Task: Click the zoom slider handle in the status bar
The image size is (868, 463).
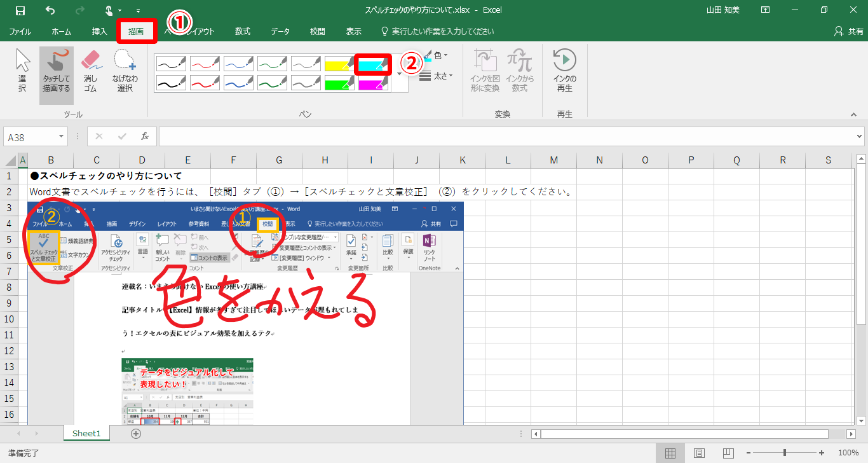Action: click(785, 453)
